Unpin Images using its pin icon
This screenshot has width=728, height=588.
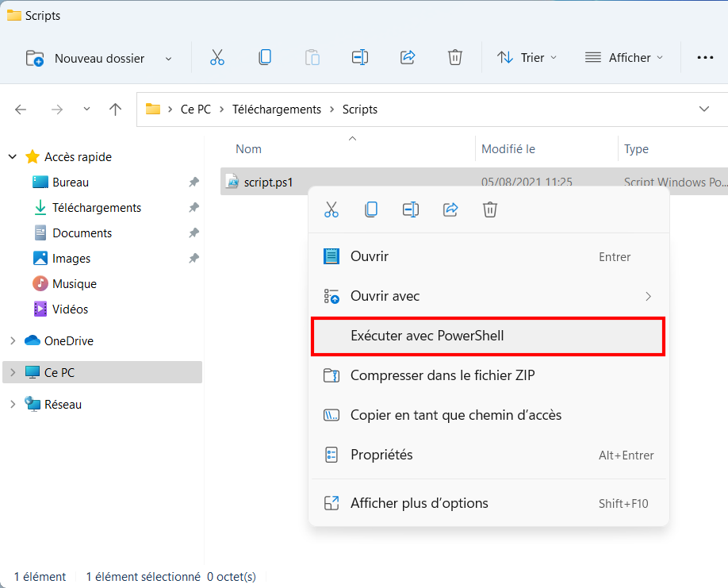click(193, 258)
